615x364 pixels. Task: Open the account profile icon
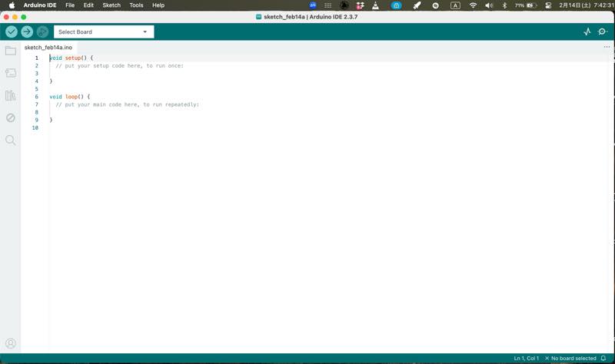11,343
